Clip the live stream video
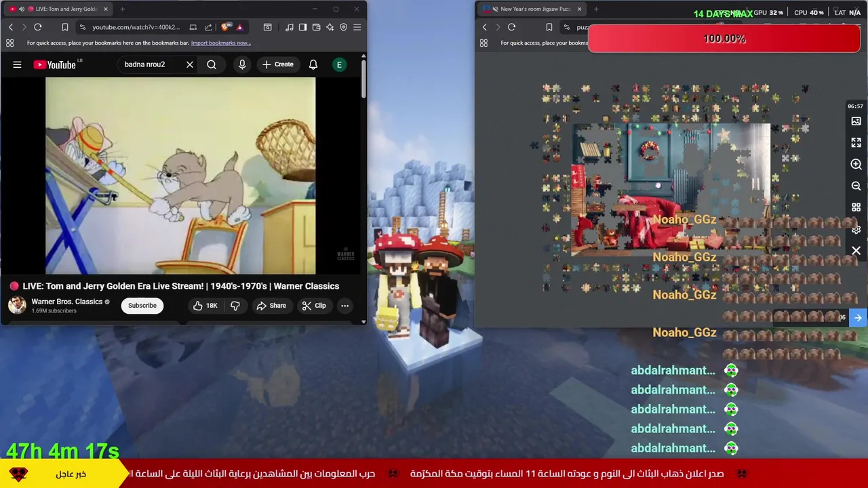Viewport: 868px width, 488px height. [314, 306]
